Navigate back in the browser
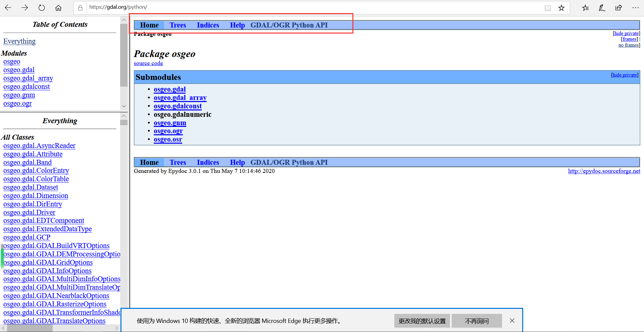This screenshot has height=332, width=644. (x=8, y=7)
